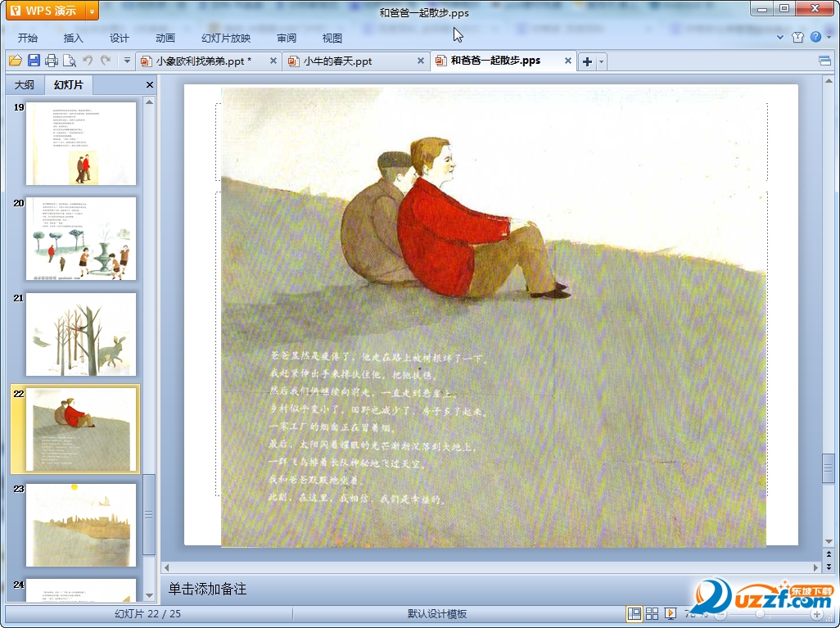Open a file with the folder icon
The width and height of the screenshot is (840, 628).
[x=16, y=61]
